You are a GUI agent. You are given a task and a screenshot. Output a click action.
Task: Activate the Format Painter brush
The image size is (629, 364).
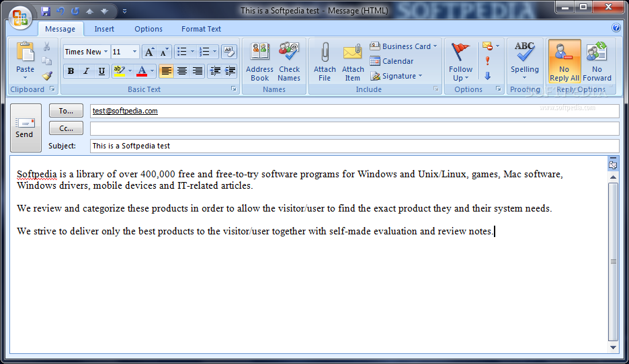(x=47, y=75)
